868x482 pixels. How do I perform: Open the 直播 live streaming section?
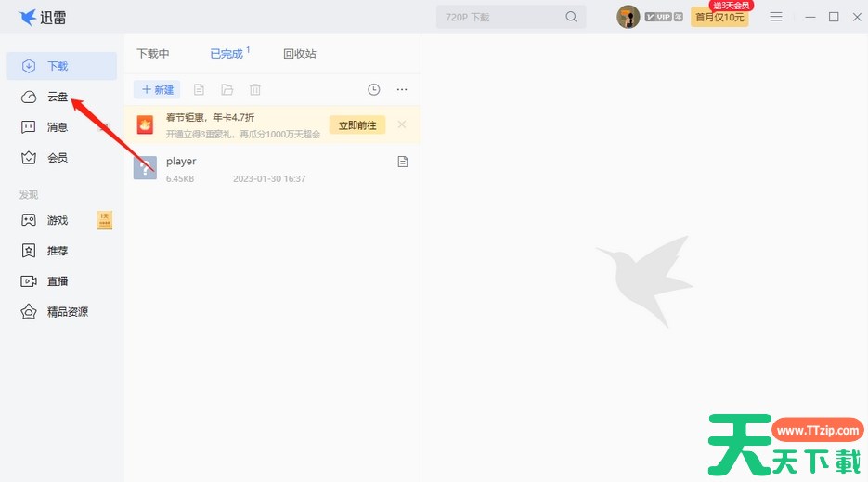tap(58, 281)
